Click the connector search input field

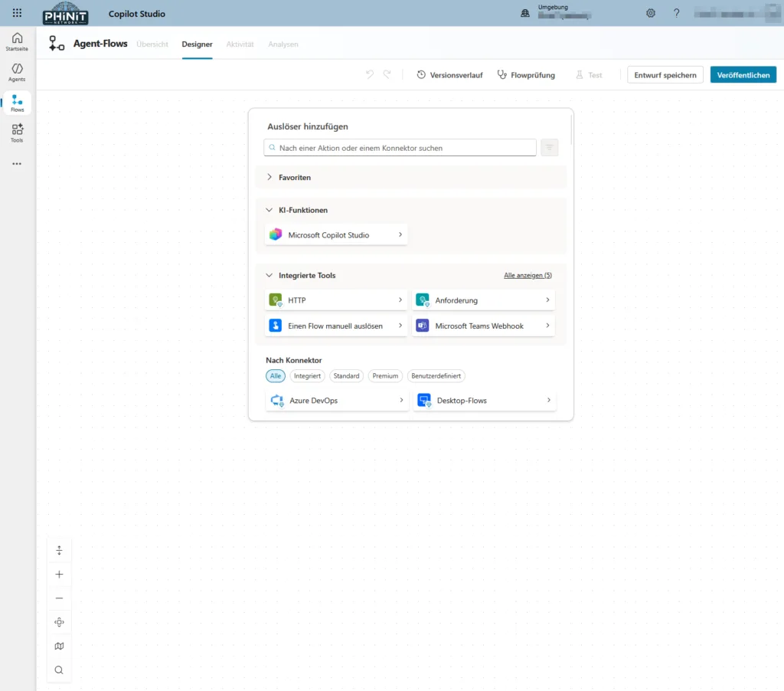click(400, 148)
